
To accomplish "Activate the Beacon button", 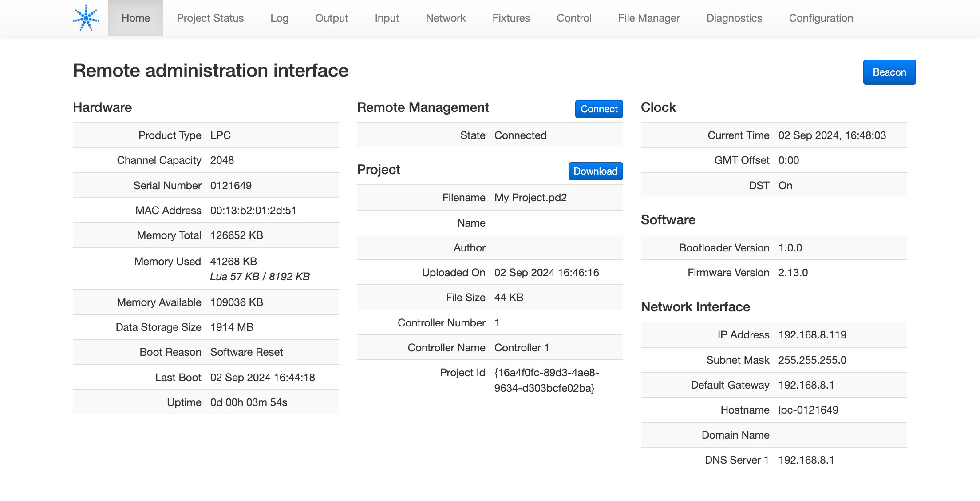I will pos(889,72).
